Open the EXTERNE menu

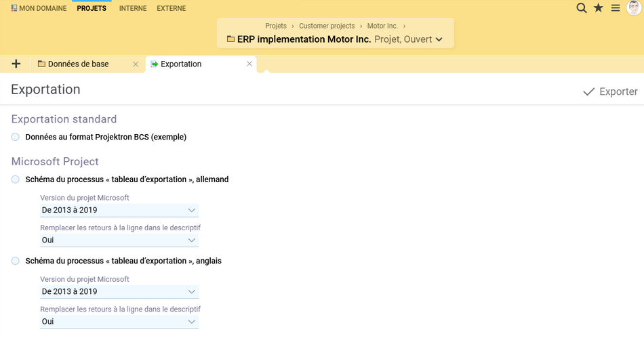172,8
